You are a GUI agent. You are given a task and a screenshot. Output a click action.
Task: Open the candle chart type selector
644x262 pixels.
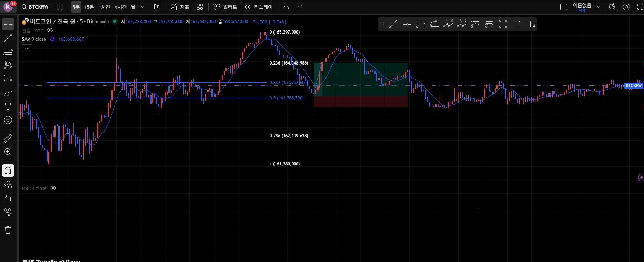pyautogui.click(x=157, y=7)
